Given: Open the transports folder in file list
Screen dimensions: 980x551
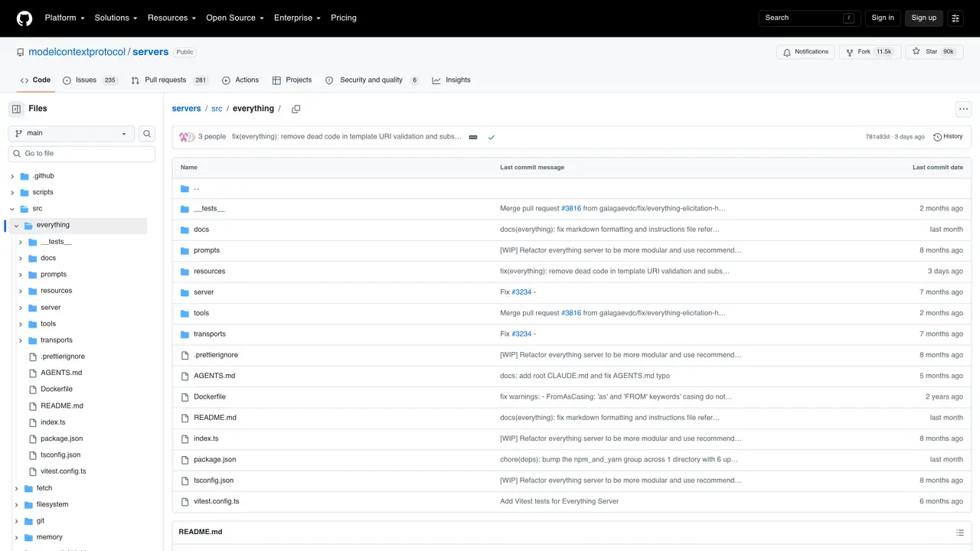Looking at the screenshot, I should coord(210,334).
